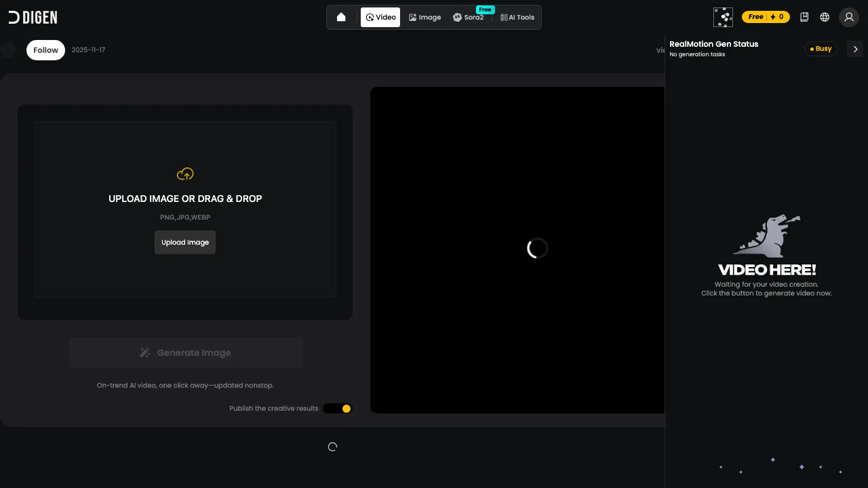Click the Upload Image button
868x488 pixels.
pyautogui.click(x=185, y=242)
